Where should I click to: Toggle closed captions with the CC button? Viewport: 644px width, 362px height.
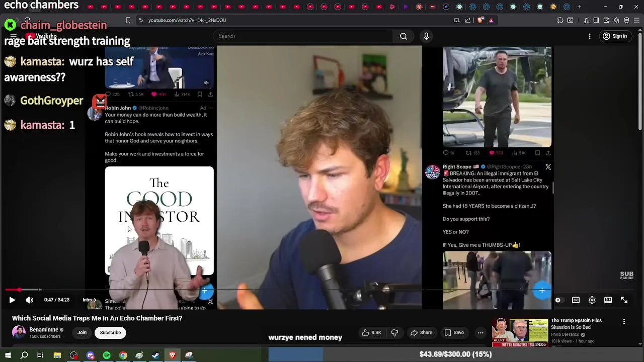(x=576, y=300)
